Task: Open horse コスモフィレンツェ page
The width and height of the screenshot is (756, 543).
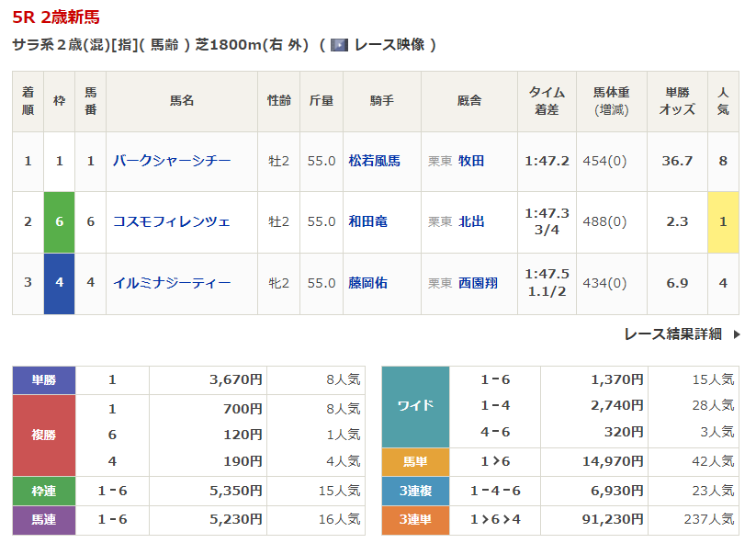Action: tap(171, 221)
